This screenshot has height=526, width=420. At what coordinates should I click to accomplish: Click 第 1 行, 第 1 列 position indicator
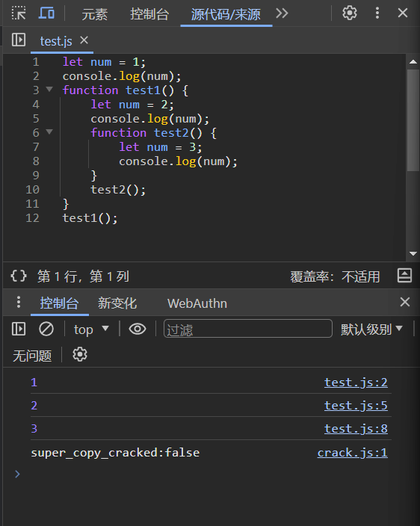tap(83, 276)
